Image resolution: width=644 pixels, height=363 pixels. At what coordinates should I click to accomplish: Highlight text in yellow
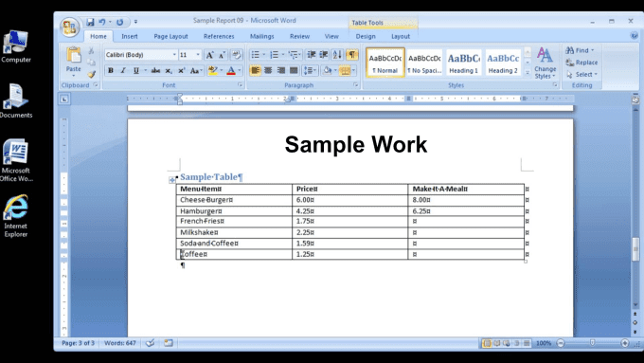pos(213,71)
